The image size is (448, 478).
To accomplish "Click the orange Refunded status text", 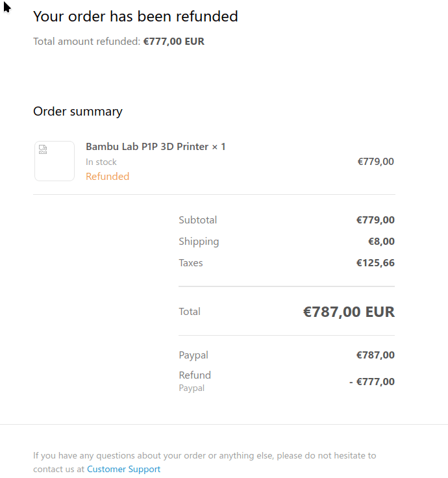I will tap(107, 177).
